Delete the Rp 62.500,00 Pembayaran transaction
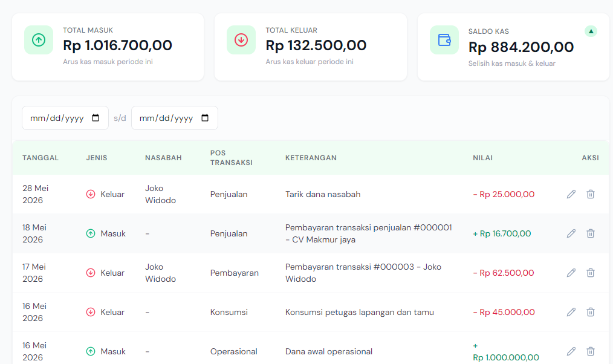The height and width of the screenshot is (364, 613). [x=590, y=273]
